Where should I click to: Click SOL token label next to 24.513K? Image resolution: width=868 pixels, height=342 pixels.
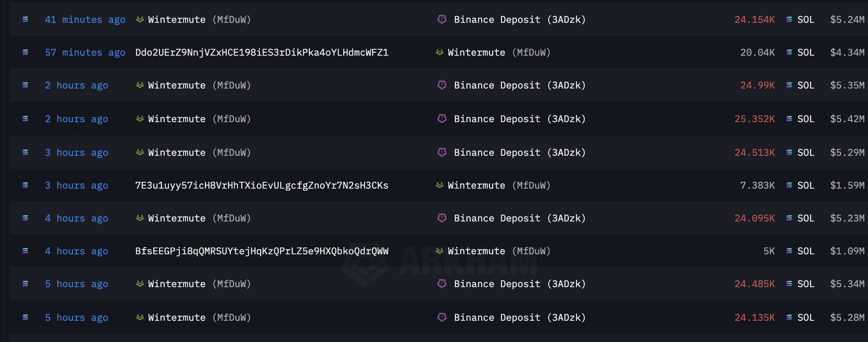click(x=806, y=153)
